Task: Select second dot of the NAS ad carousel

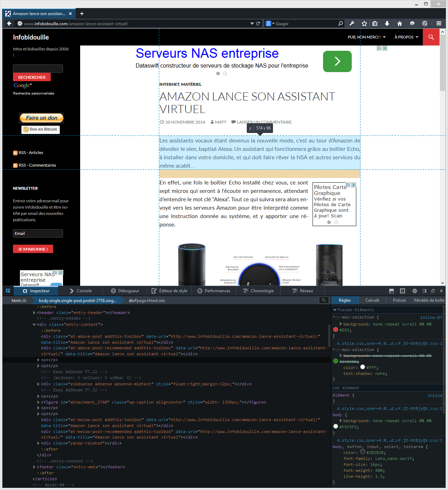Action: coord(225,73)
